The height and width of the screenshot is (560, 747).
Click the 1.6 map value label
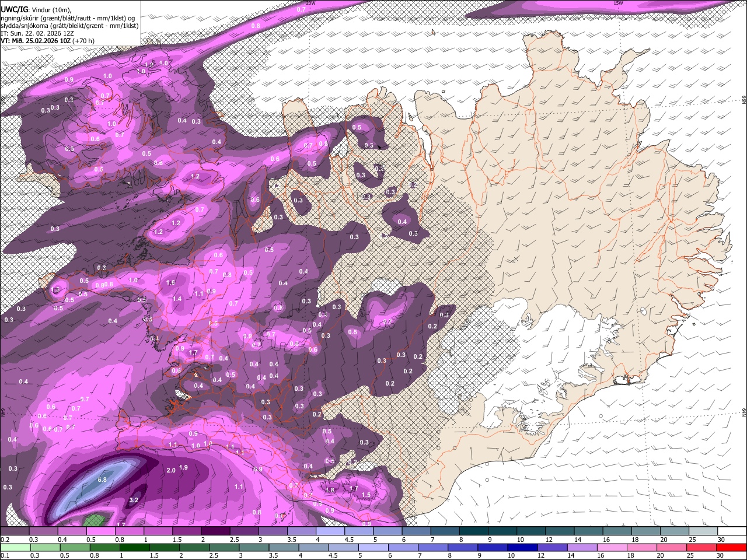pos(170,282)
